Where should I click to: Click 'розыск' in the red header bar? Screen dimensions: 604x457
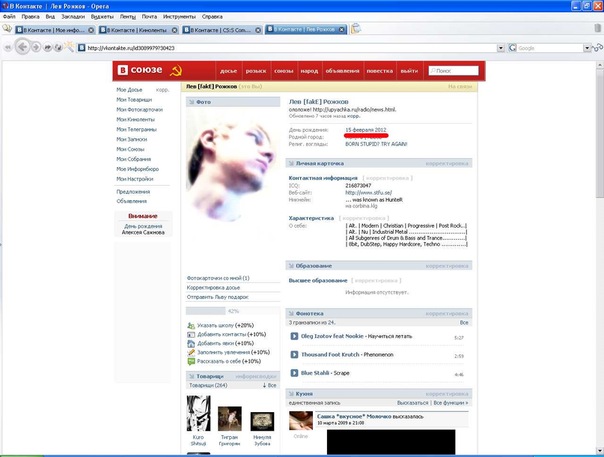(257, 71)
